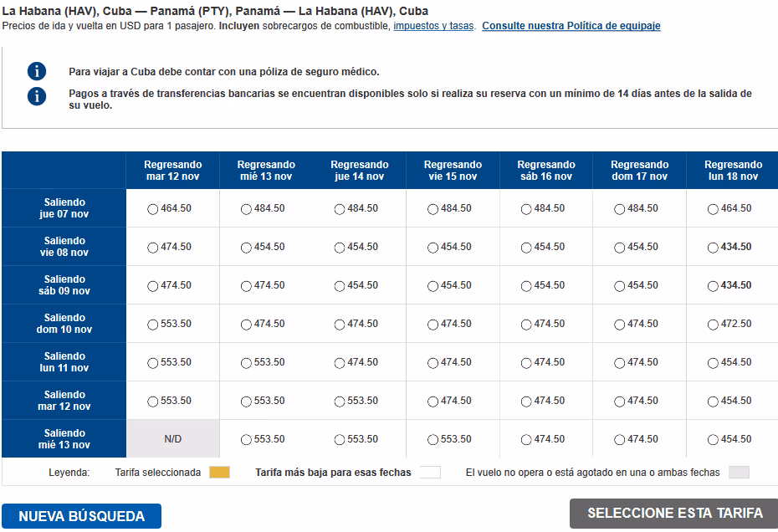Click the N/D unavailable fare cell
The width and height of the screenshot is (778, 532).
173,438
